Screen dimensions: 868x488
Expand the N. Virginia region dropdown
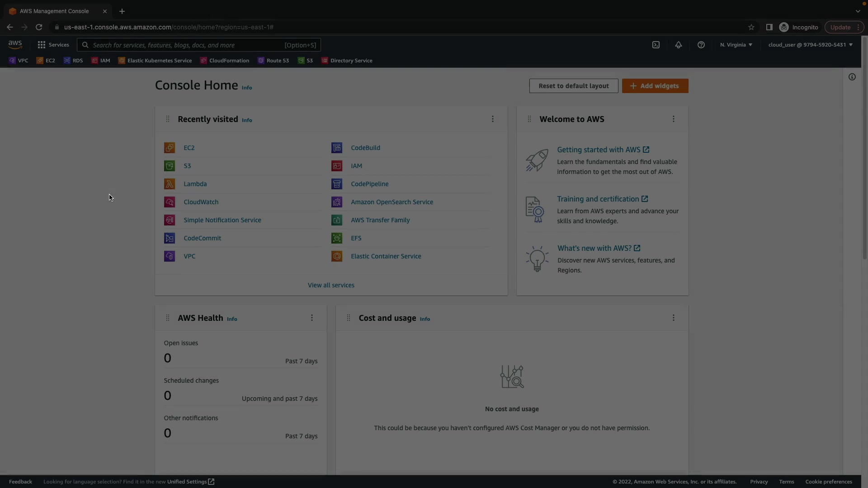[x=736, y=45]
